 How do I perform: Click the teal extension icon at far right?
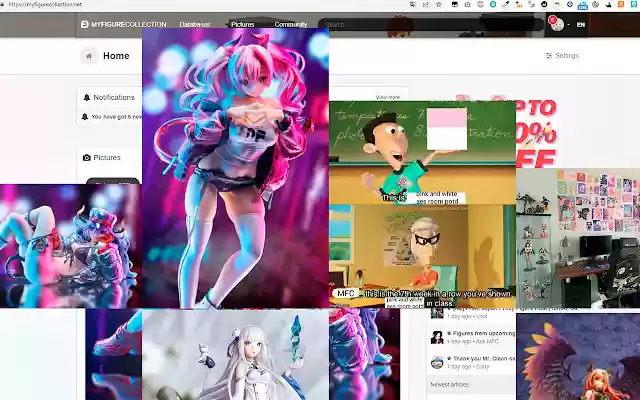click(633, 4)
